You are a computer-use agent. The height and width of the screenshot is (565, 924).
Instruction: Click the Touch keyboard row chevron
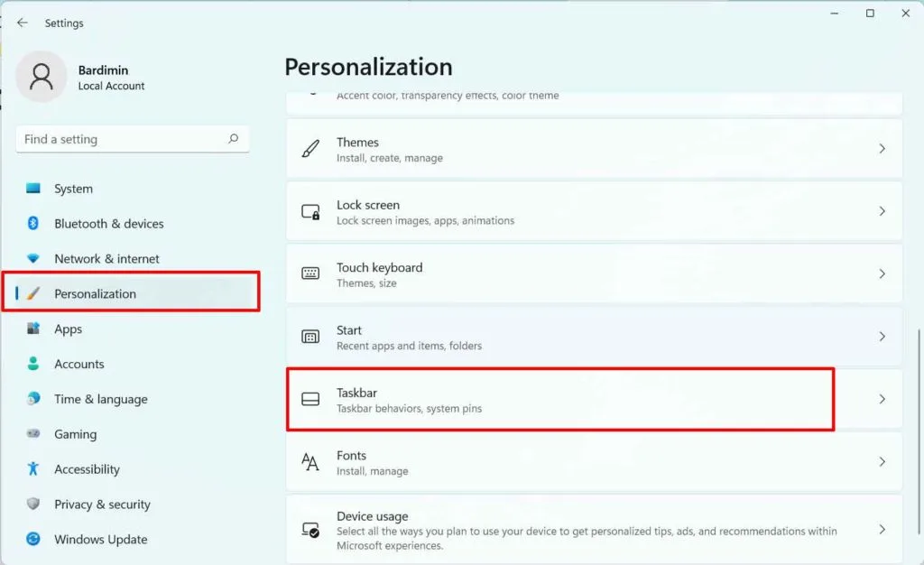pos(882,274)
